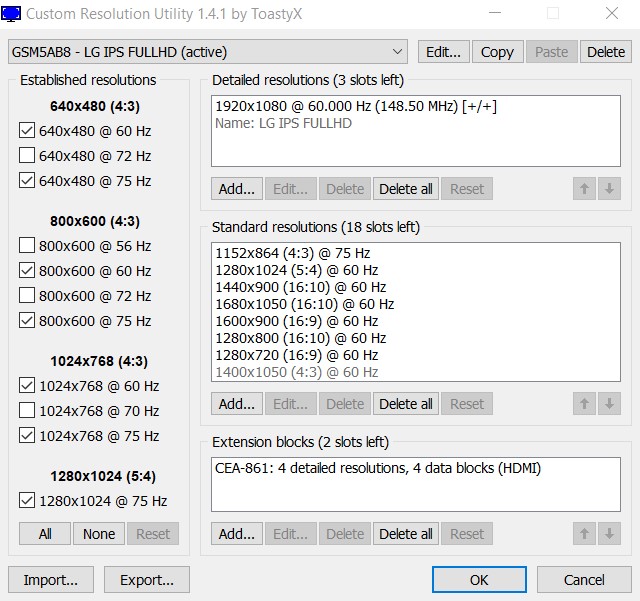Select the CEA-861 extension block entry
The image size is (640, 601).
pos(378,467)
